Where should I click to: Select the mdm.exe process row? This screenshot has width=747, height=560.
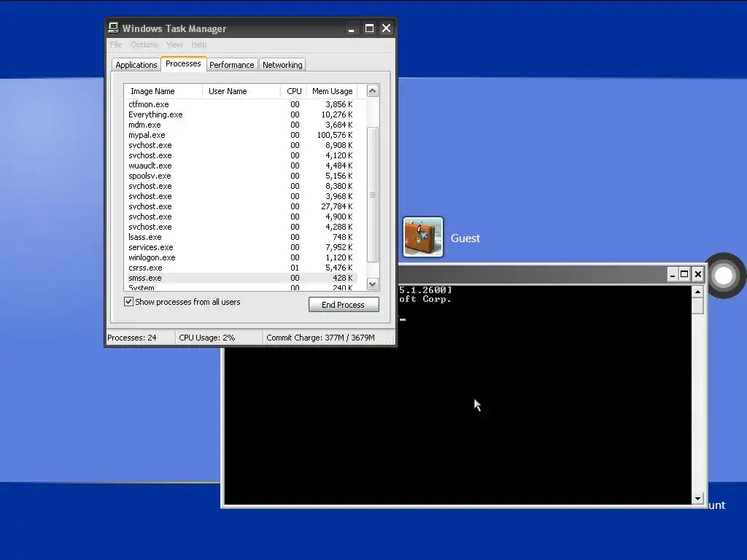(x=241, y=125)
